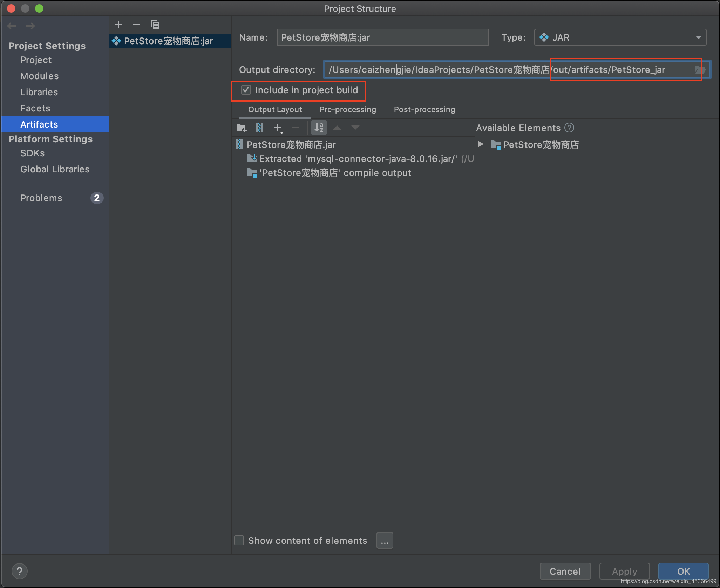Switch to the Pre-processing tab
Image resolution: width=720 pixels, height=588 pixels.
348,110
